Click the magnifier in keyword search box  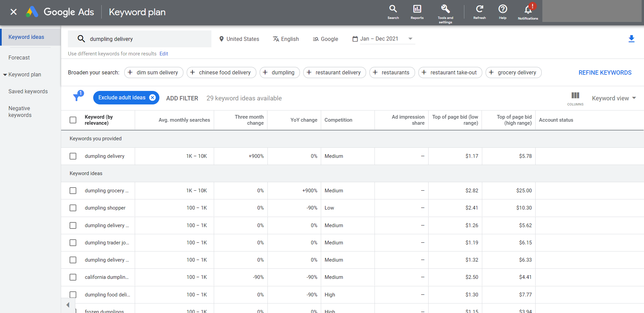point(81,39)
